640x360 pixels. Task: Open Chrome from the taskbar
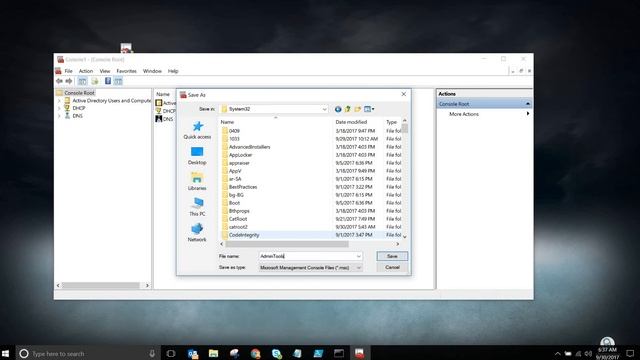[x=256, y=353]
